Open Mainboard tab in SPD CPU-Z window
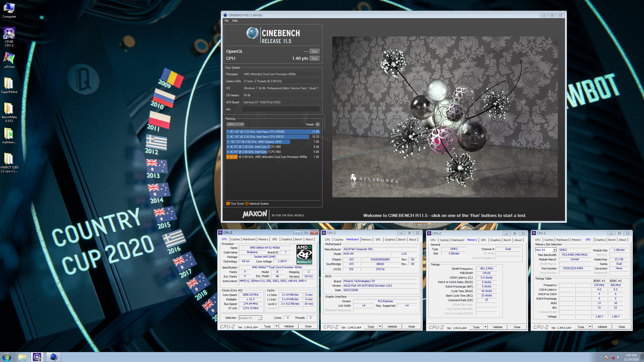The height and width of the screenshot is (362, 644). click(x=562, y=240)
